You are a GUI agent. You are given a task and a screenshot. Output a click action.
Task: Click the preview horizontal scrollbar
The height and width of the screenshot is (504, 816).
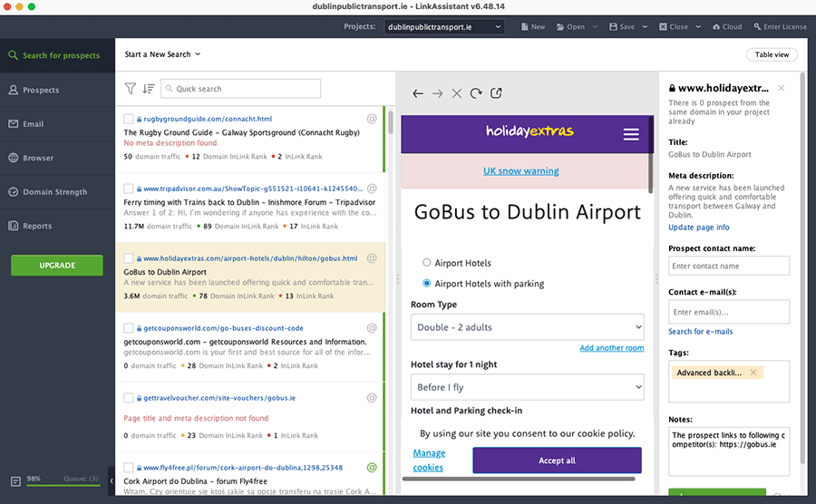[519, 479]
